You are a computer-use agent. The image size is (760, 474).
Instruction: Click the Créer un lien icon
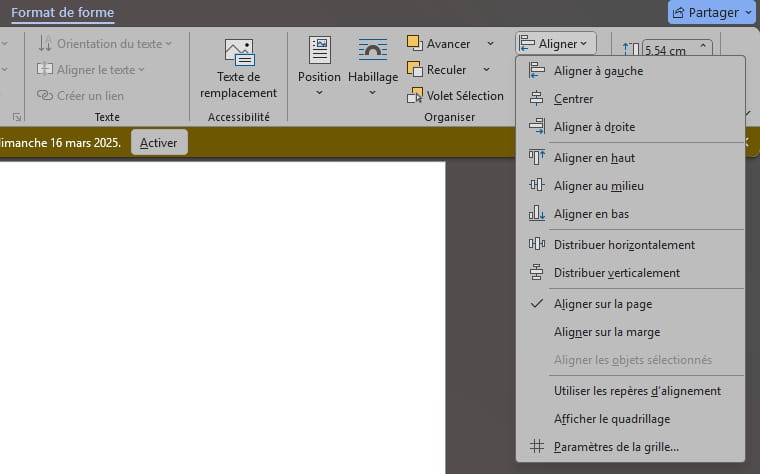tap(45, 95)
